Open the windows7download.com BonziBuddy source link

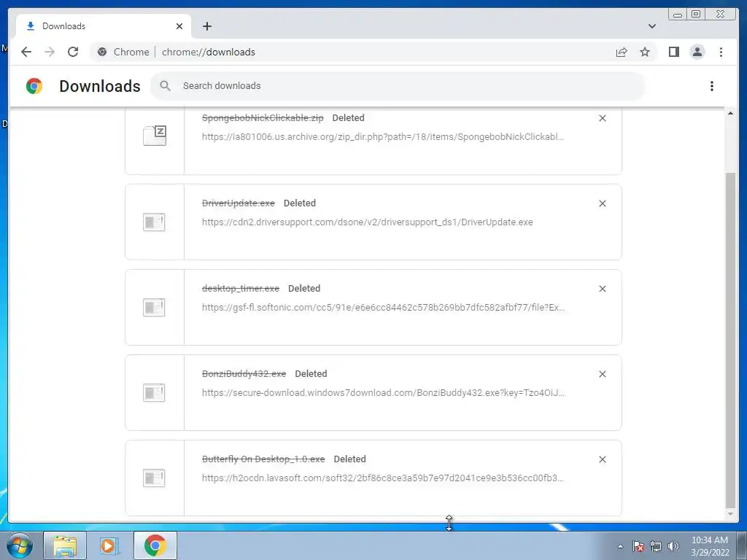pos(383,392)
